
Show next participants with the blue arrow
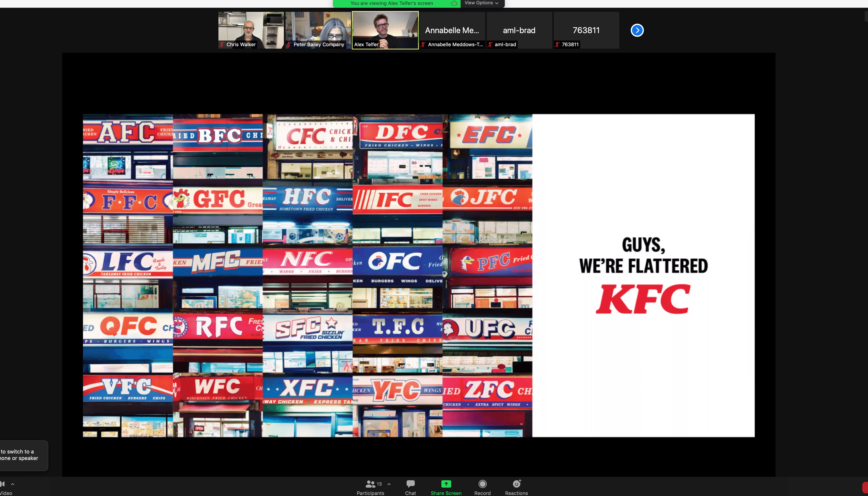click(x=637, y=30)
